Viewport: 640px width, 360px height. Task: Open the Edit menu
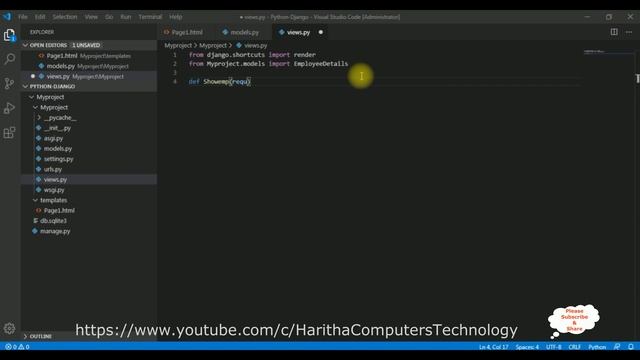(40, 17)
